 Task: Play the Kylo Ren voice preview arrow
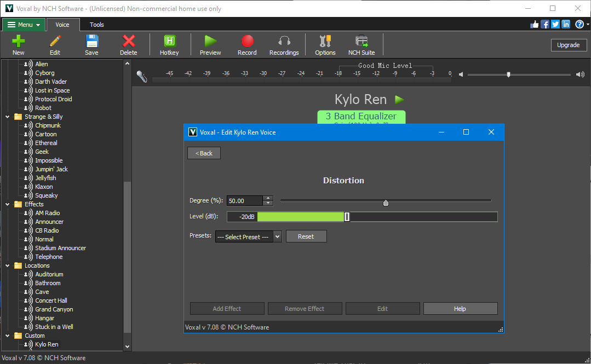tap(399, 100)
